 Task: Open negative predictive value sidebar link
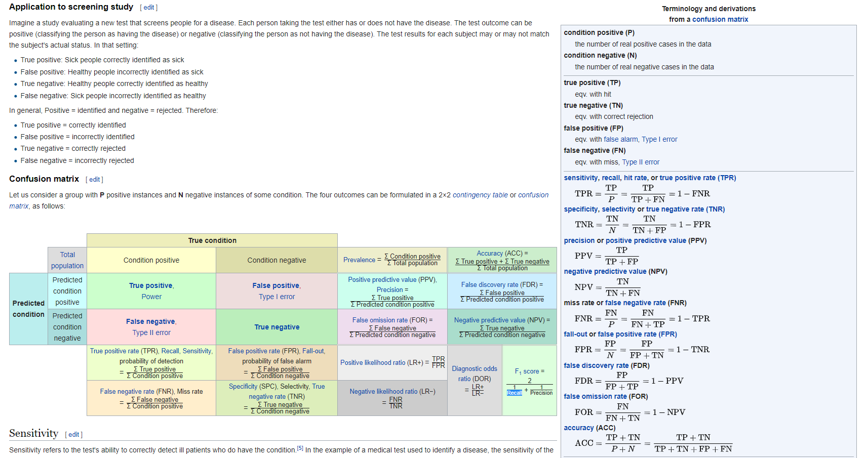605,271
